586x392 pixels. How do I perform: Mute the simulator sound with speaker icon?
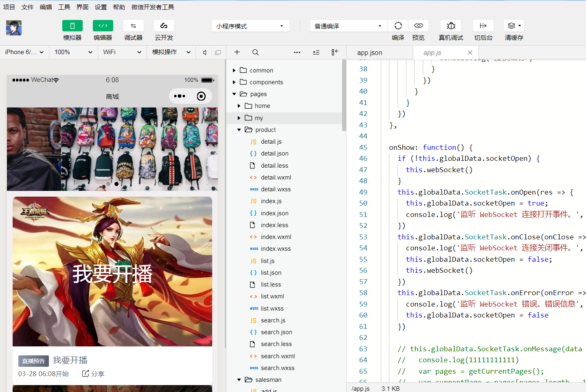coord(205,53)
